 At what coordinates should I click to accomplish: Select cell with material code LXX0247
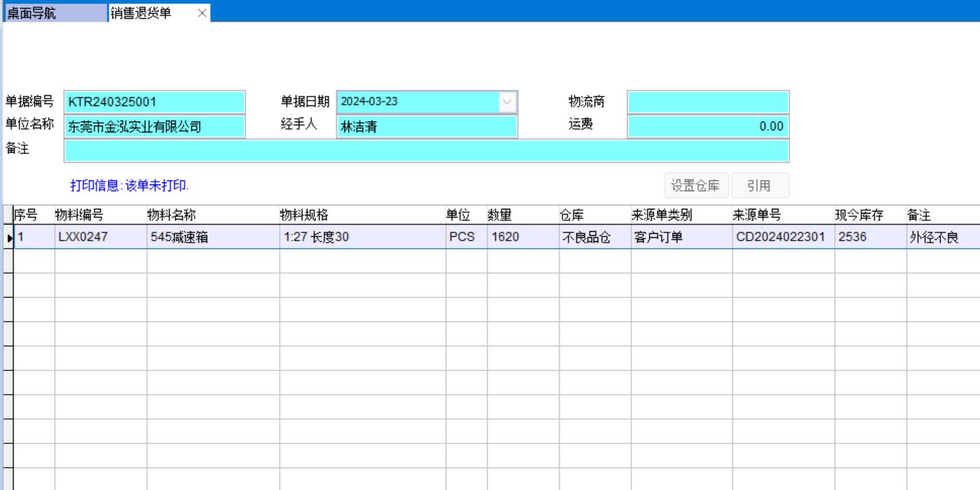100,238
